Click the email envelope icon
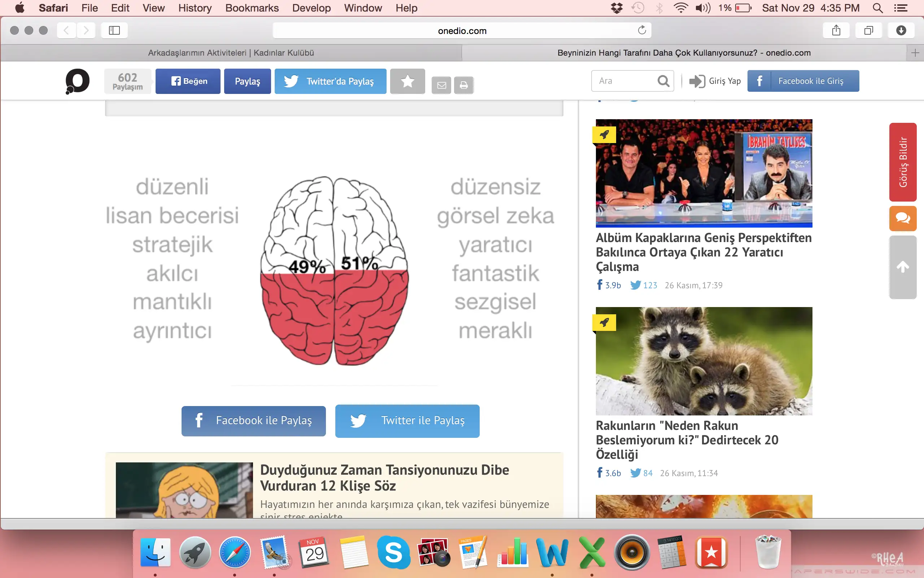This screenshot has width=924, height=578. pos(441,85)
